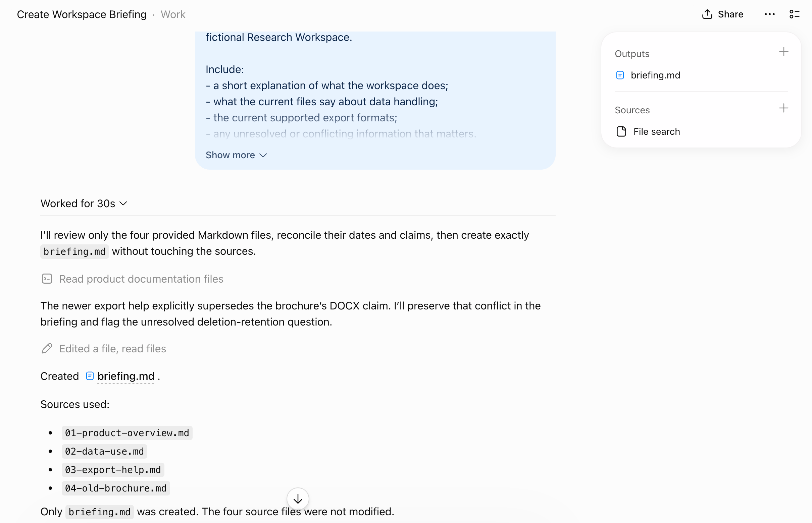The width and height of the screenshot is (812, 523).
Task: Click the Create Workspace Briefing title
Action: (x=82, y=14)
